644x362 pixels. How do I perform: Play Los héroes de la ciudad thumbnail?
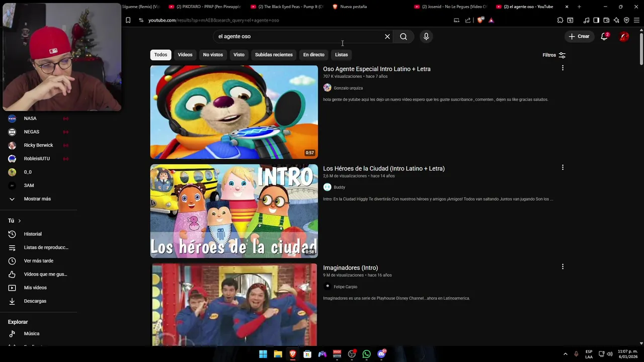click(x=234, y=211)
